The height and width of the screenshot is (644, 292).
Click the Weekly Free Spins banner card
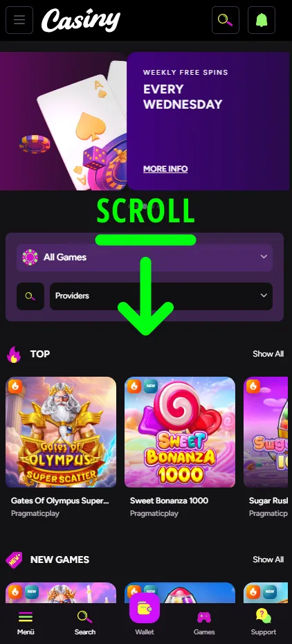click(x=209, y=121)
